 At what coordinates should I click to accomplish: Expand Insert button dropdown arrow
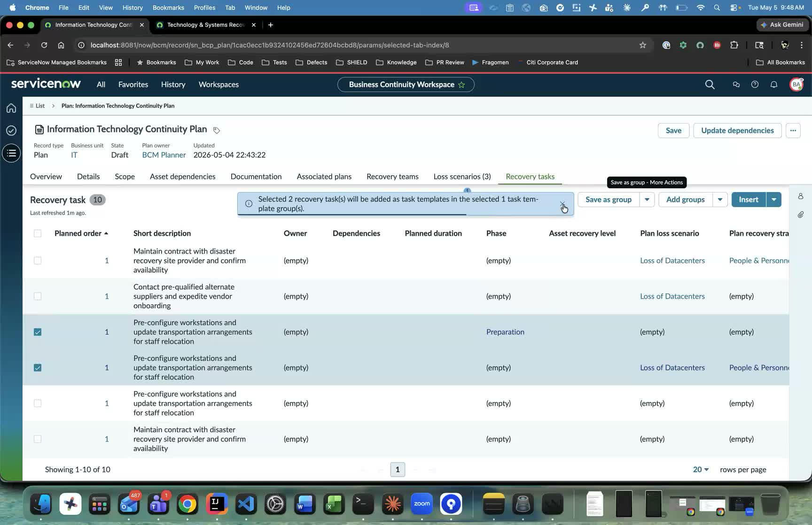point(774,200)
